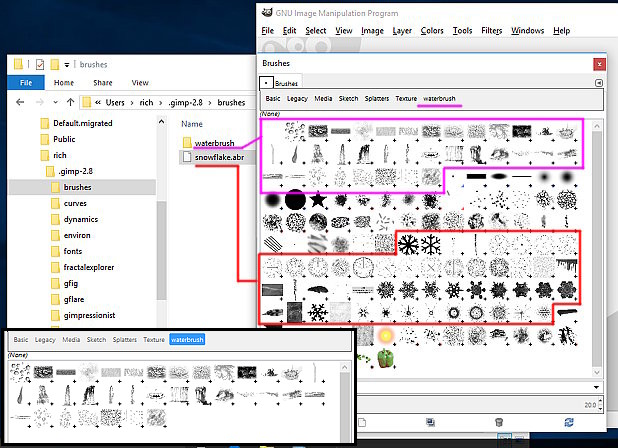The image size is (618, 448).
Task: Switch to the View ribbon tab
Action: (140, 83)
